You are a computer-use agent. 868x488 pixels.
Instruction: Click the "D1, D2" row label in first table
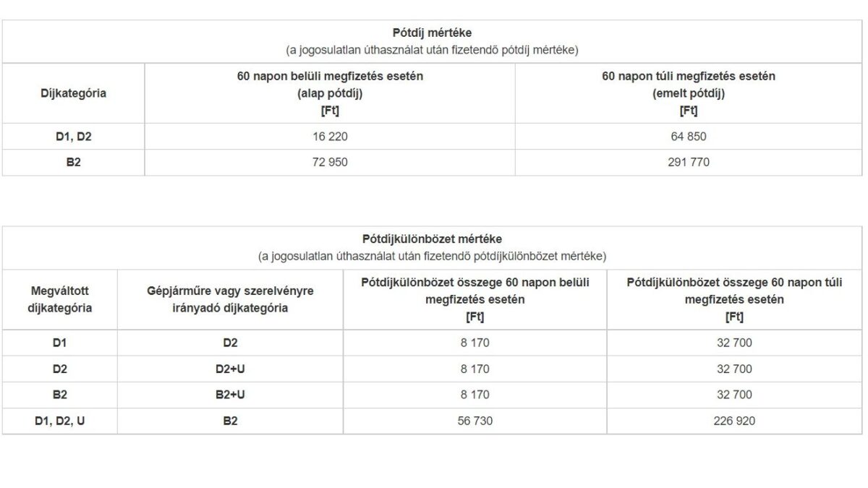coord(73,136)
